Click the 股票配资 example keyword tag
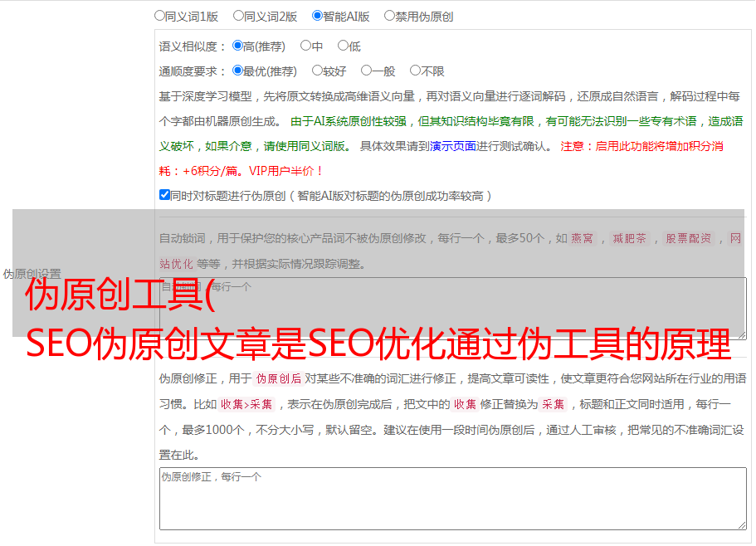756x546 pixels. pyautogui.click(x=688, y=238)
